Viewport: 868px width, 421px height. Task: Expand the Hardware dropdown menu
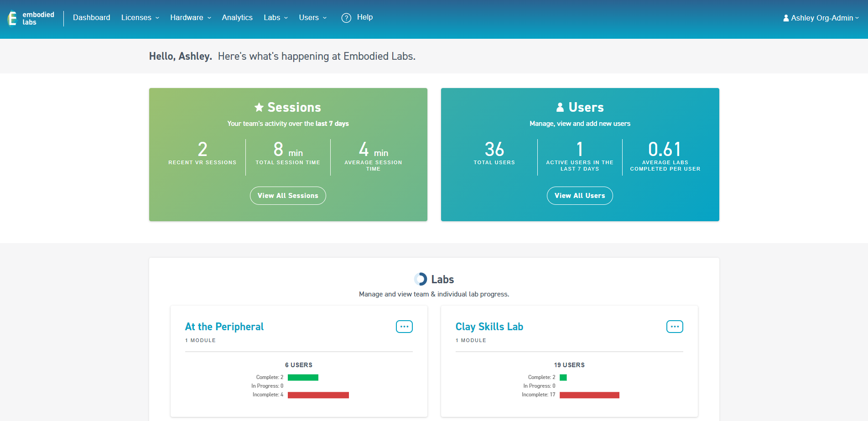coord(191,17)
